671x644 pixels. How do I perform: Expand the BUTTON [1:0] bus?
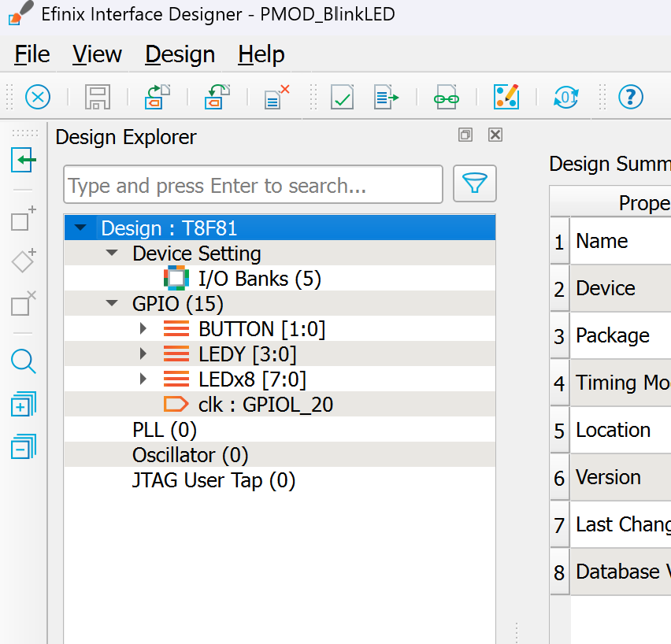tap(143, 328)
